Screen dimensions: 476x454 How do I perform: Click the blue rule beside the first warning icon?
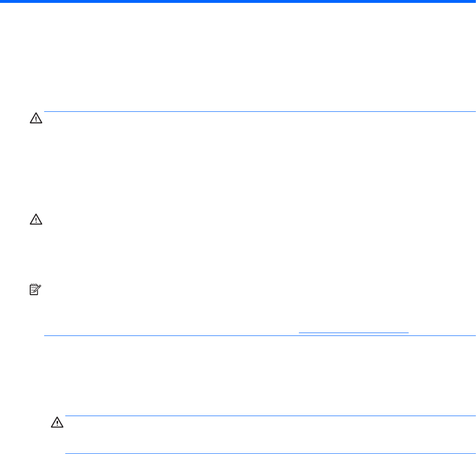click(x=260, y=111)
